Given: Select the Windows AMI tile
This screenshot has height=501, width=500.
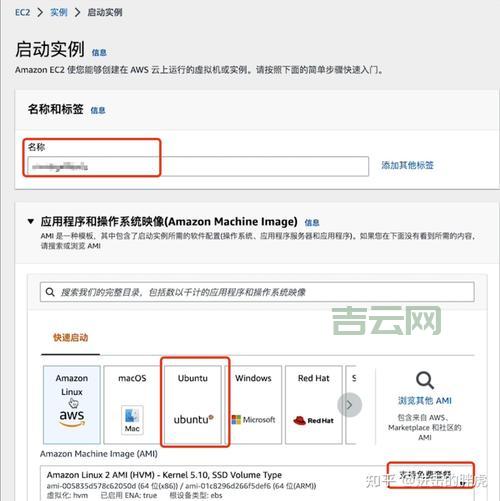Looking at the screenshot, I should (253, 405).
